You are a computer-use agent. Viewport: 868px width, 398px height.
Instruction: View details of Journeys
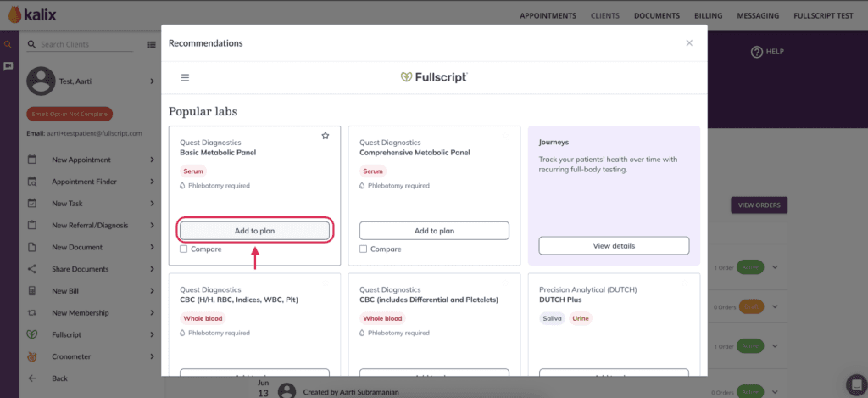pyautogui.click(x=614, y=245)
